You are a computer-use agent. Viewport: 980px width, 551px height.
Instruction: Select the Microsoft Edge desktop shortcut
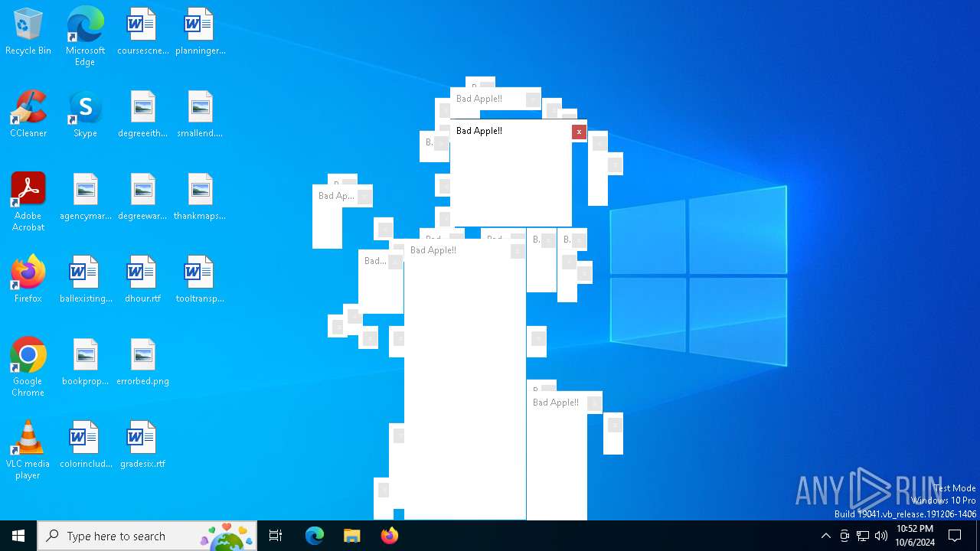tap(85, 37)
